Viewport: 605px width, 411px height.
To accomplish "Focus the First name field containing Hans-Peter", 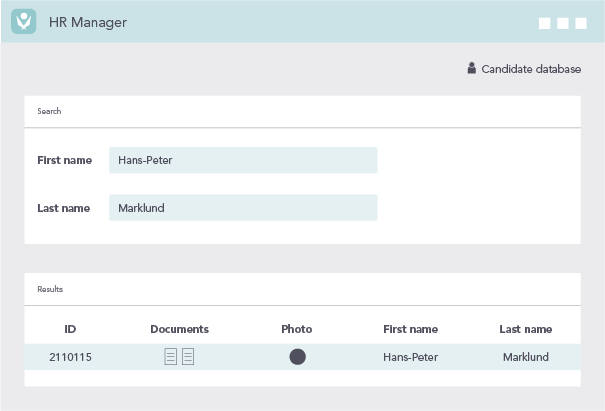I will tap(243, 160).
